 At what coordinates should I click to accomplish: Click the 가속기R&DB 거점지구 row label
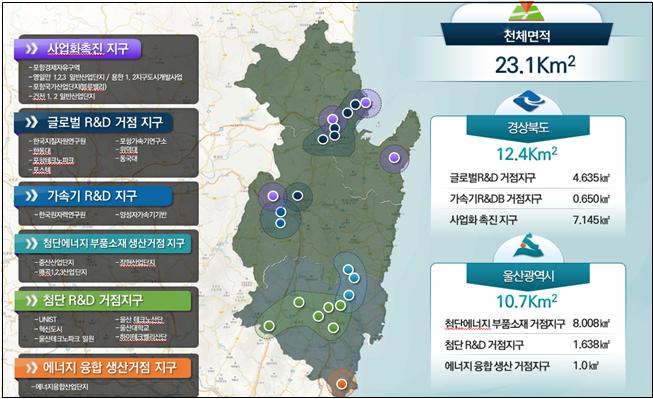click(496, 199)
